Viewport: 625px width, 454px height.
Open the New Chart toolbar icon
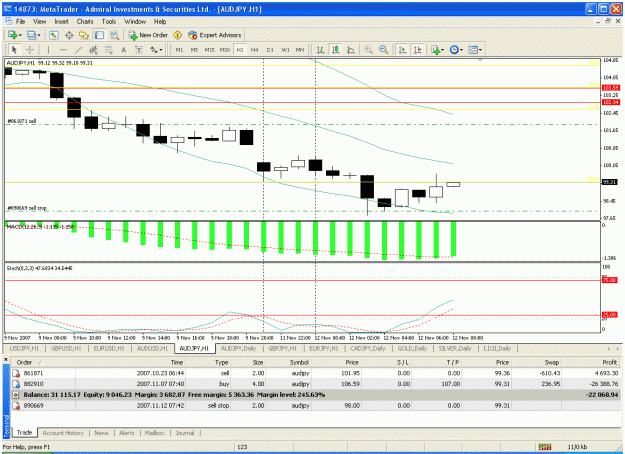tap(12, 35)
